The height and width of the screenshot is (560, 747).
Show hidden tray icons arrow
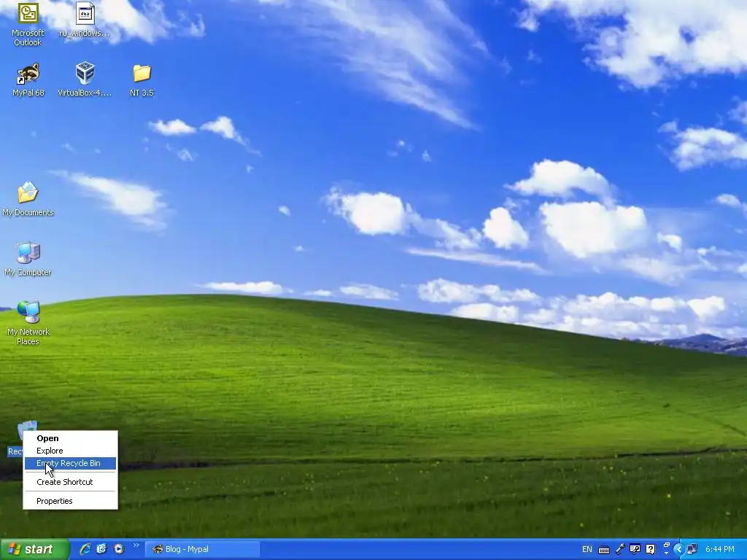point(679,549)
